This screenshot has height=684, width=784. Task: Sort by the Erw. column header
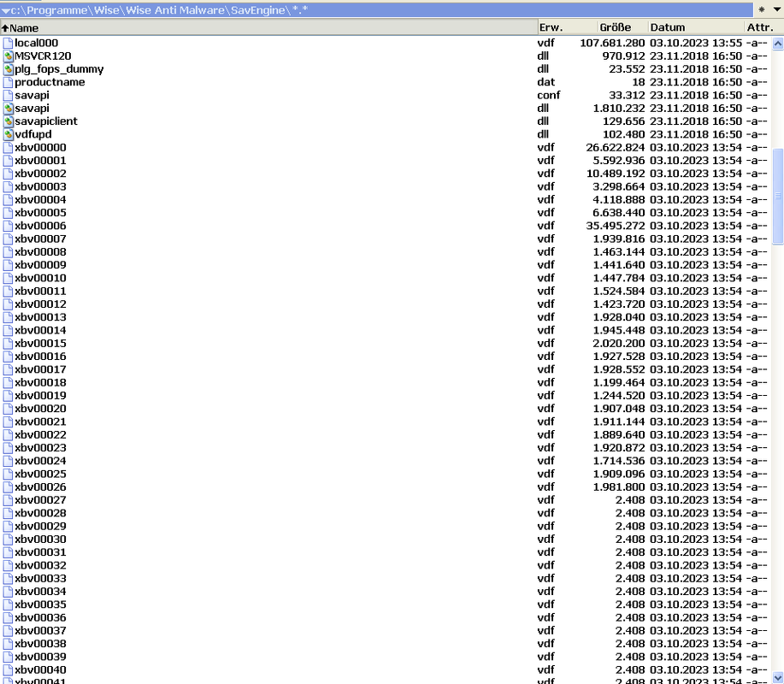(x=567, y=27)
